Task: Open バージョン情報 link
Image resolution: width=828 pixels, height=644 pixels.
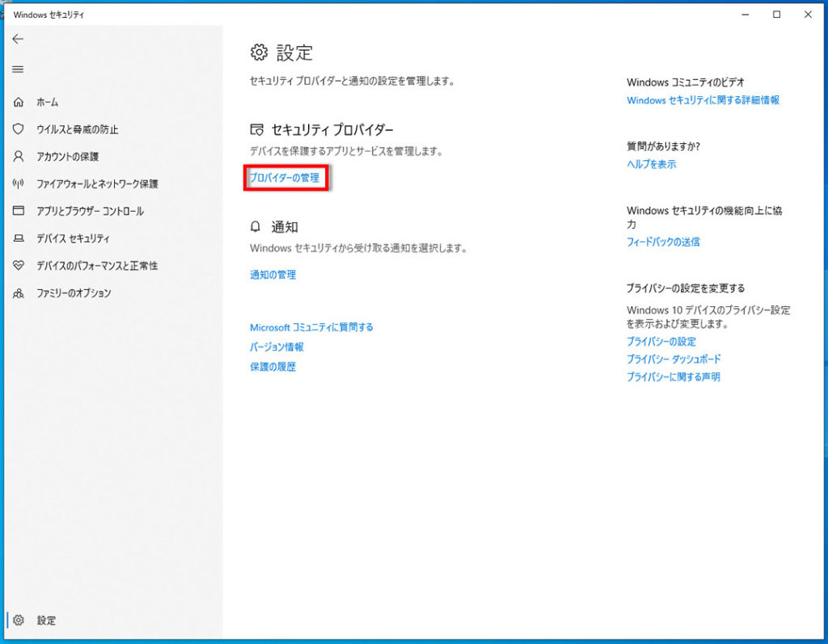Action: 277,347
